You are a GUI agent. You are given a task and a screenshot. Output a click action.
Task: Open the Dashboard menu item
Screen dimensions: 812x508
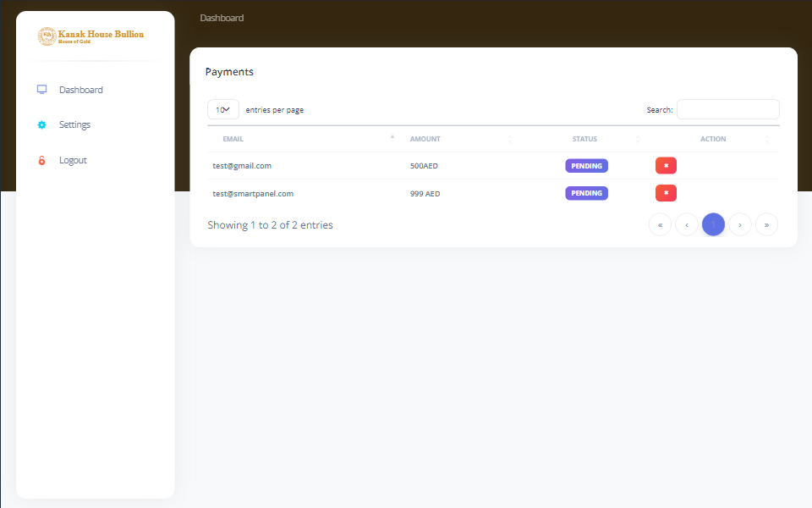click(81, 90)
